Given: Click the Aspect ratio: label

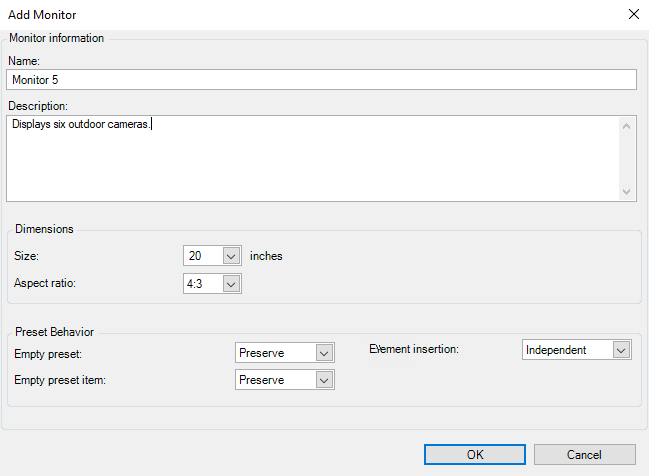Looking at the screenshot, I should pos(44,284).
